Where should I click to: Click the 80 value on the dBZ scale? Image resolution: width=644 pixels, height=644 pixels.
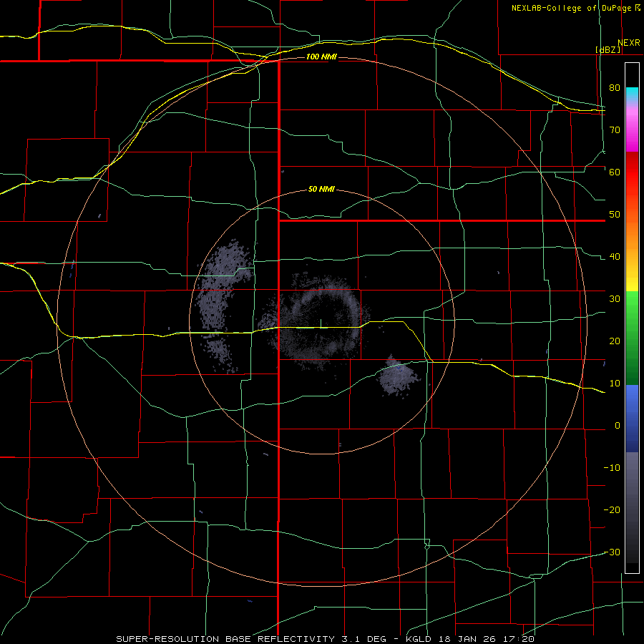coord(615,87)
